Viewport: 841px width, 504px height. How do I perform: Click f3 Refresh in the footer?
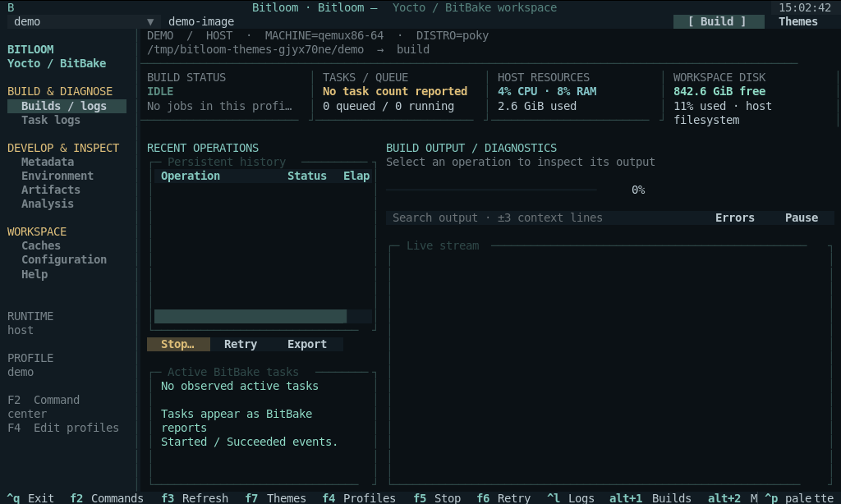click(x=195, y=498)
